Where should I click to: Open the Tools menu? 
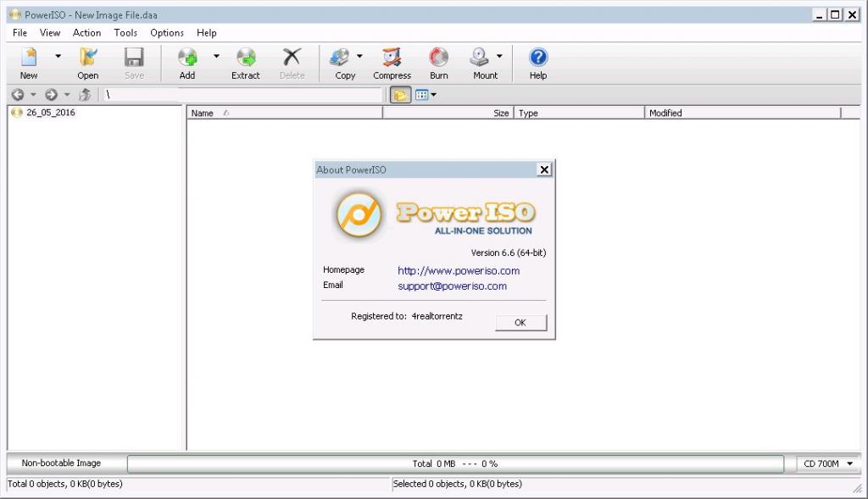tap(125, 33)
